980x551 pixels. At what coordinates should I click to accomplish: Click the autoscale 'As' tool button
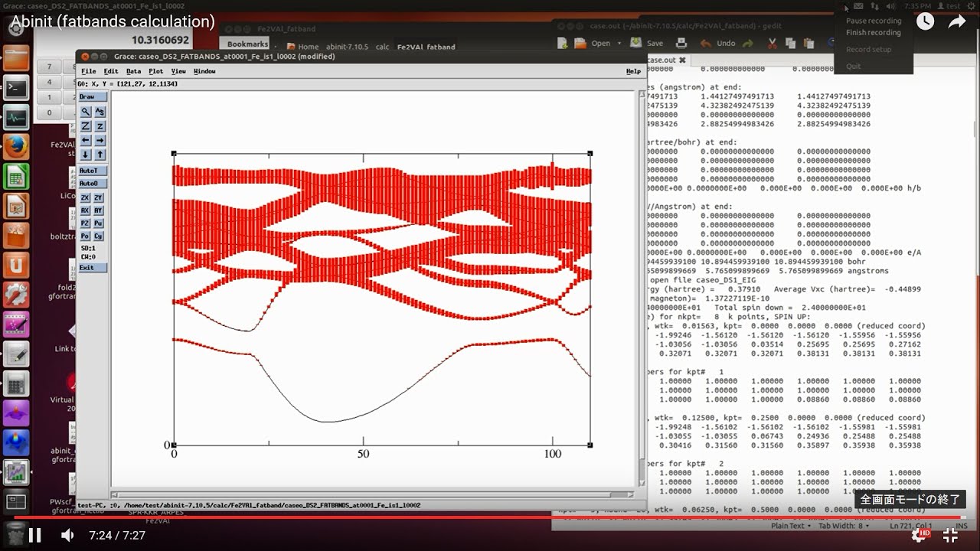coord(100,112)
